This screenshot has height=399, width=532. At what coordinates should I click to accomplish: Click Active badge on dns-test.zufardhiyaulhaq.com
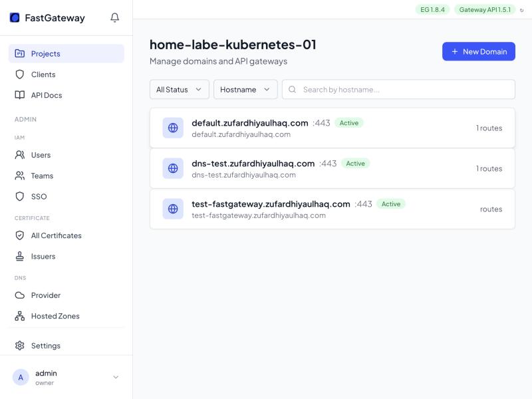tap(355, 164)
